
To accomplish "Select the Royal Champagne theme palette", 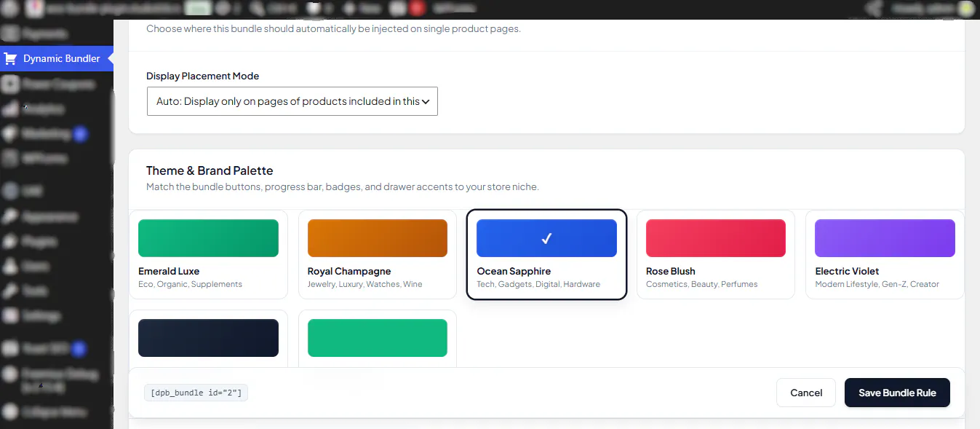I will pyautogui.click(x=378, y=254).
